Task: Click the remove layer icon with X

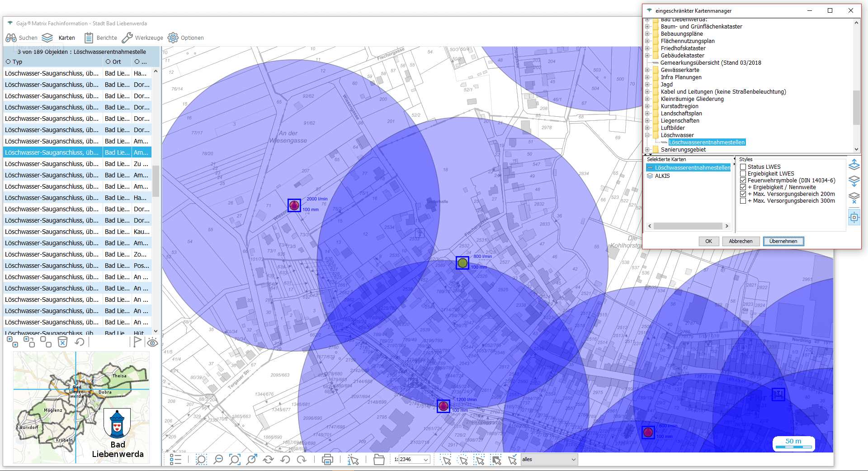Action: [854, 198]
